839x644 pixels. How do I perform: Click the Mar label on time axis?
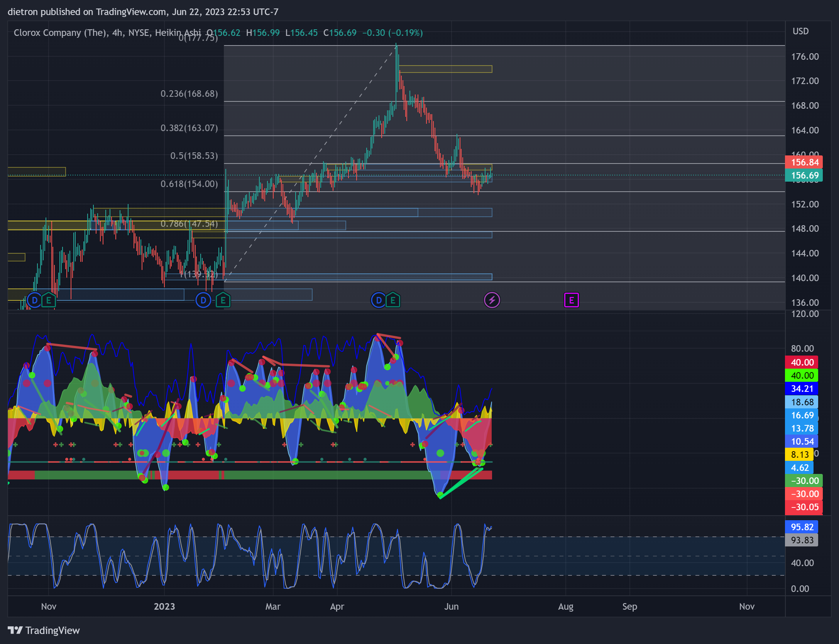click(273, 607)
